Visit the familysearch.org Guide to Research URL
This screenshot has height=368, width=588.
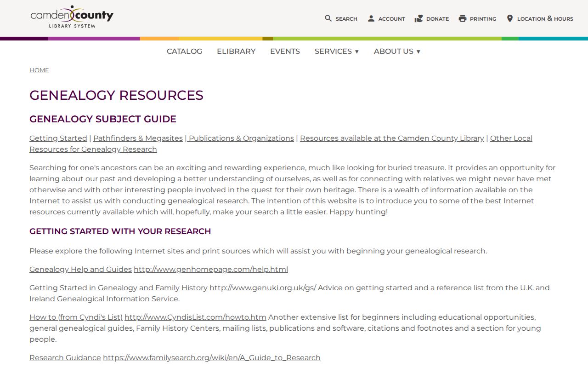click(x=212, y=358)
